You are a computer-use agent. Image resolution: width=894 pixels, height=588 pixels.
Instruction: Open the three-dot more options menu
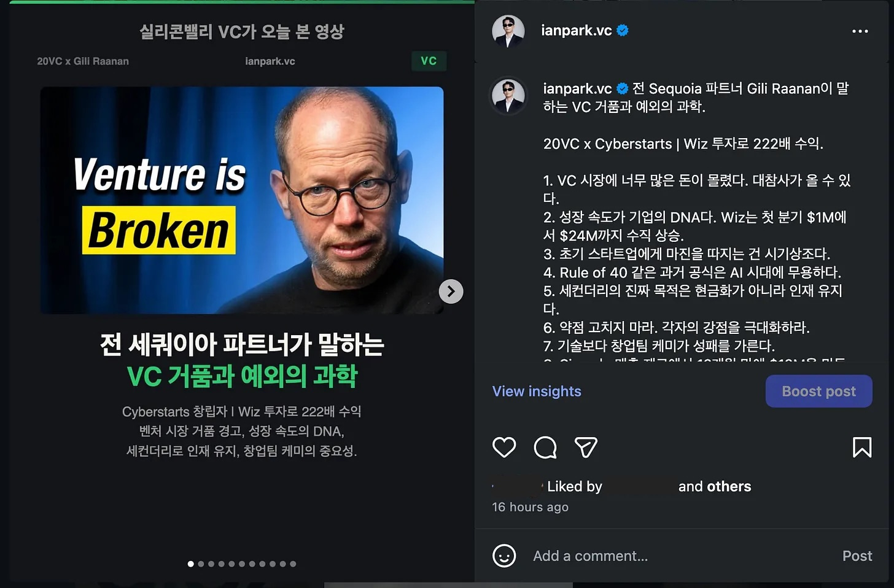860,31
